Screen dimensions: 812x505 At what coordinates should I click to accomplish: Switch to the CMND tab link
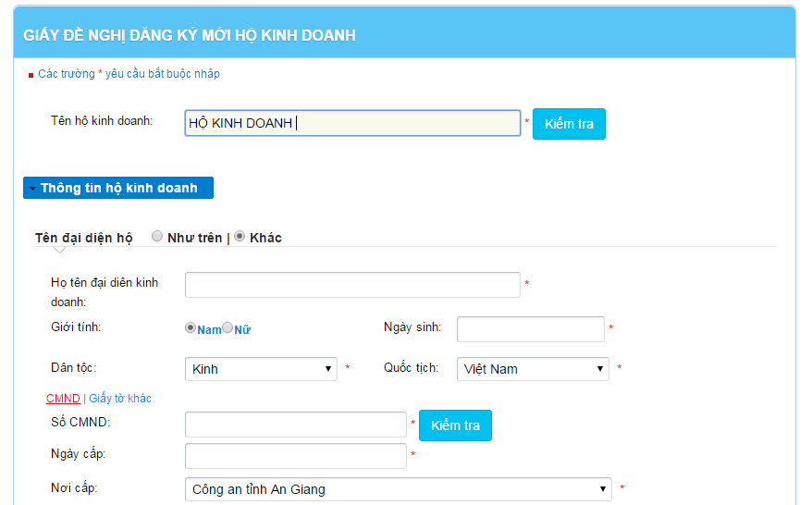coord(63,399)
